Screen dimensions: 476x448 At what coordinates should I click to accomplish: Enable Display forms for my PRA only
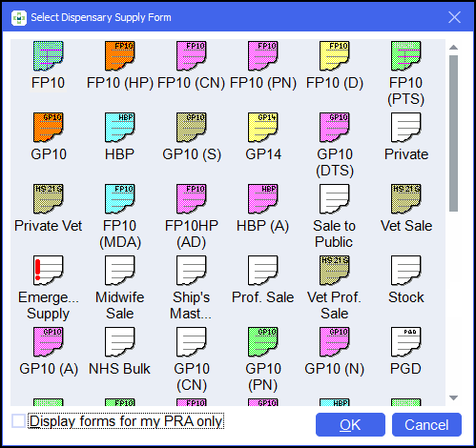coord(18,421)
